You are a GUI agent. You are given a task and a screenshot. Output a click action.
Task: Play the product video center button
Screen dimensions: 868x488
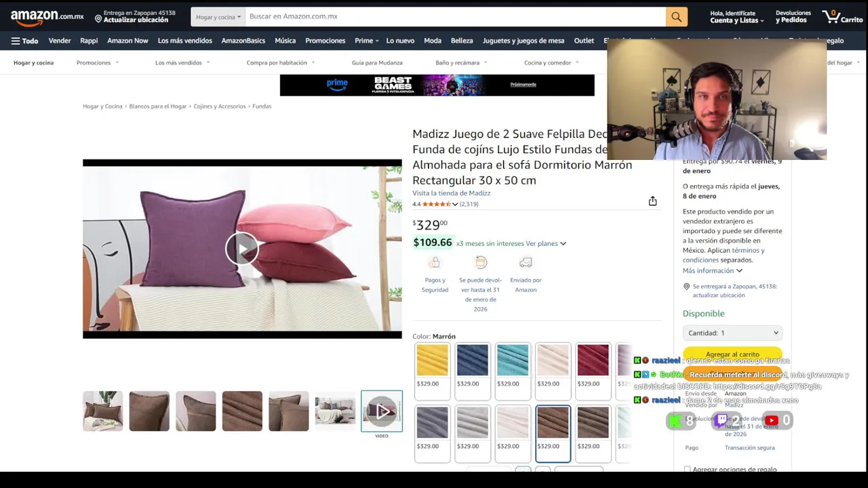coord(242,249)
